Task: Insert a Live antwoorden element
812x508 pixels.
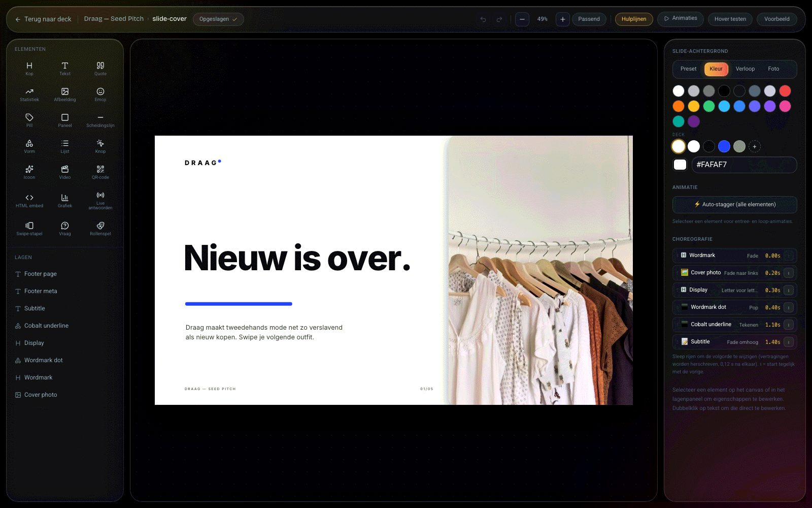Action: click(100, 201)
